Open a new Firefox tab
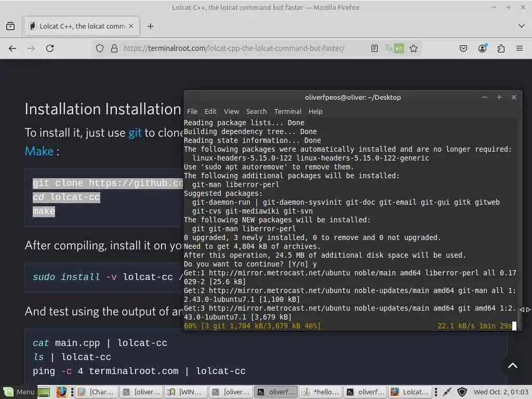532x399 pixels. tap(150, 26)
